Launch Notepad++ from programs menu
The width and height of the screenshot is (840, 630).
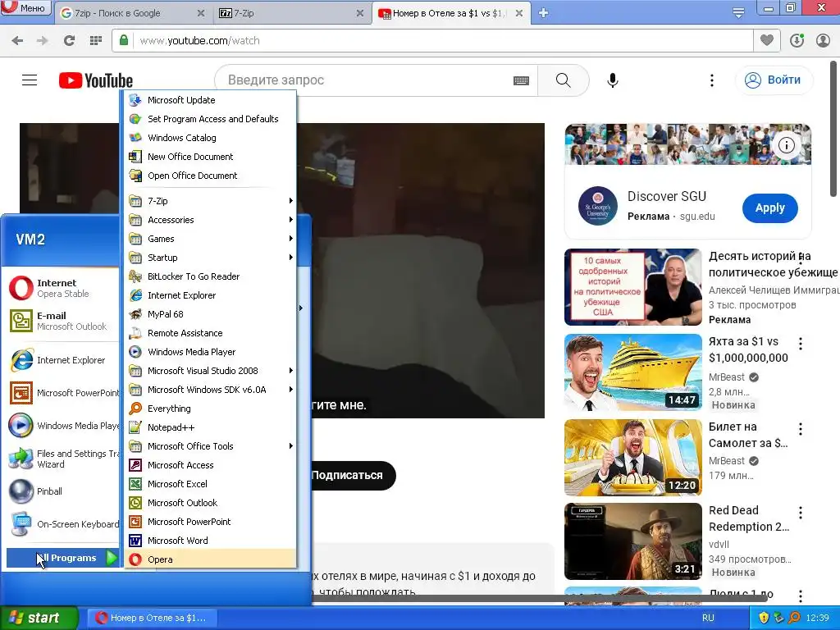click(211, 427)
